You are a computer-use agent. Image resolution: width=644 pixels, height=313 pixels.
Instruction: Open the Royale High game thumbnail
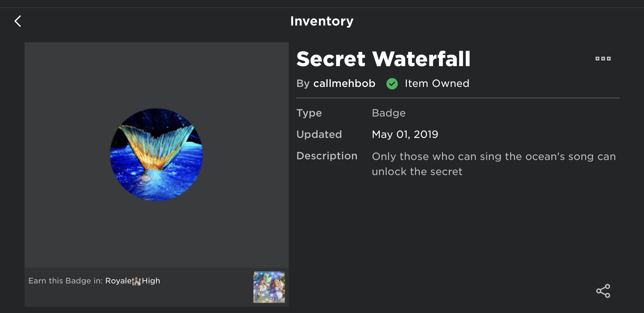click(x=269, y=287)
